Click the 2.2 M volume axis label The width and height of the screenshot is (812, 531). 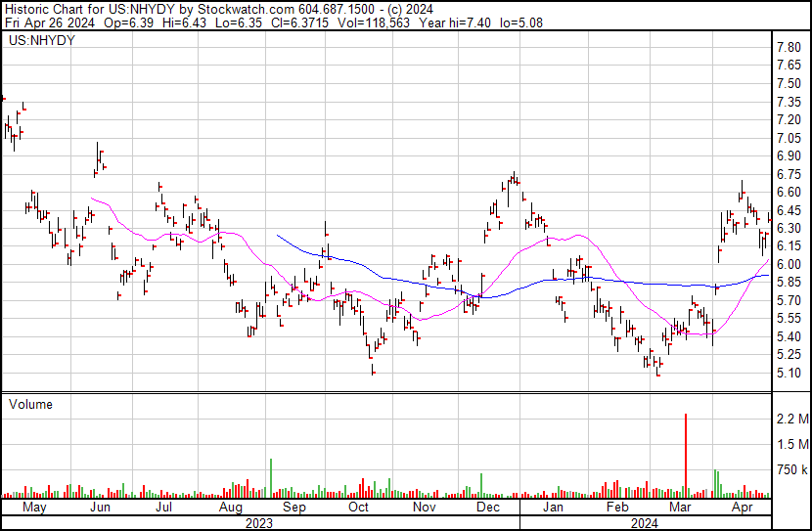coord(792,419)
